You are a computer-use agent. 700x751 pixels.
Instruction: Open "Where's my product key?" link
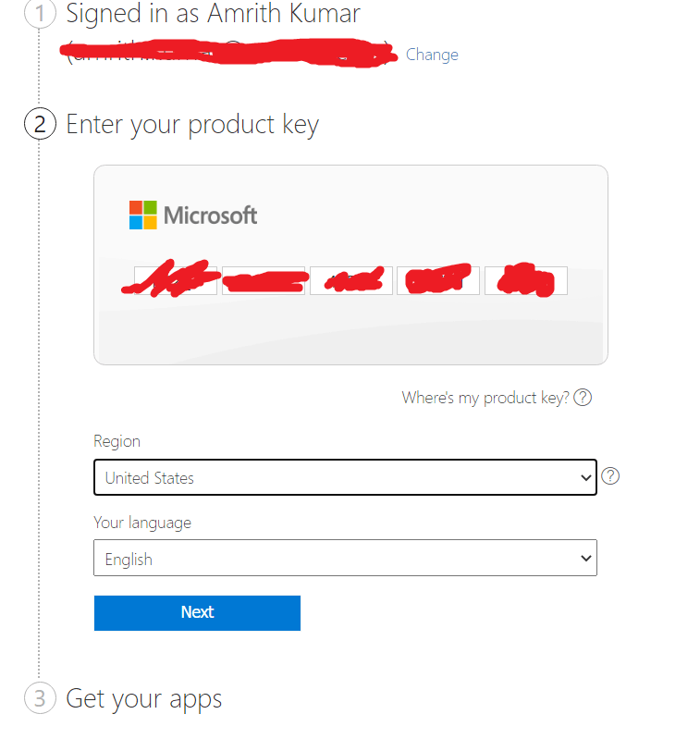click(485, 398)
